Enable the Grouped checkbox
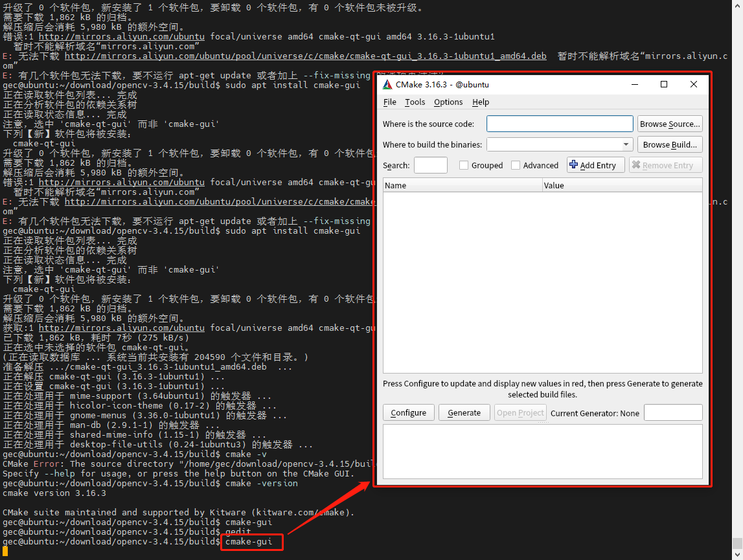Viewport: 743px width, 560px height. point(464,165)
